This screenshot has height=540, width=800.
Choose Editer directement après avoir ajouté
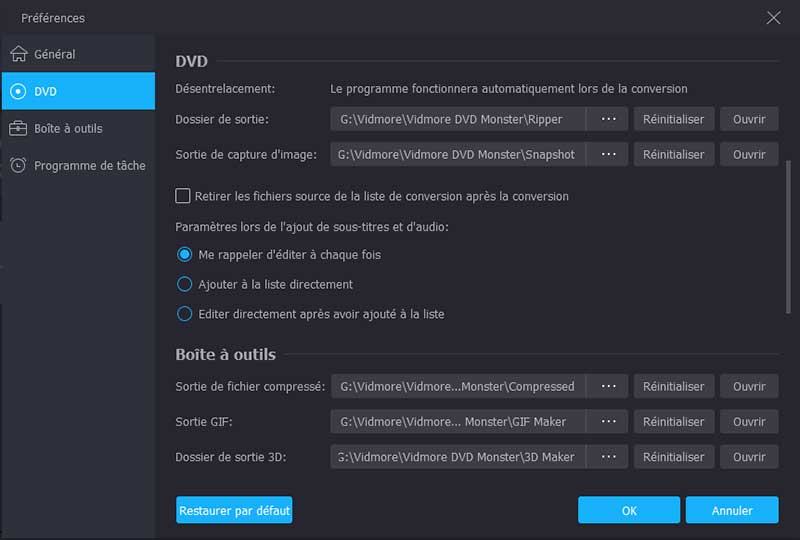[184, 314]
